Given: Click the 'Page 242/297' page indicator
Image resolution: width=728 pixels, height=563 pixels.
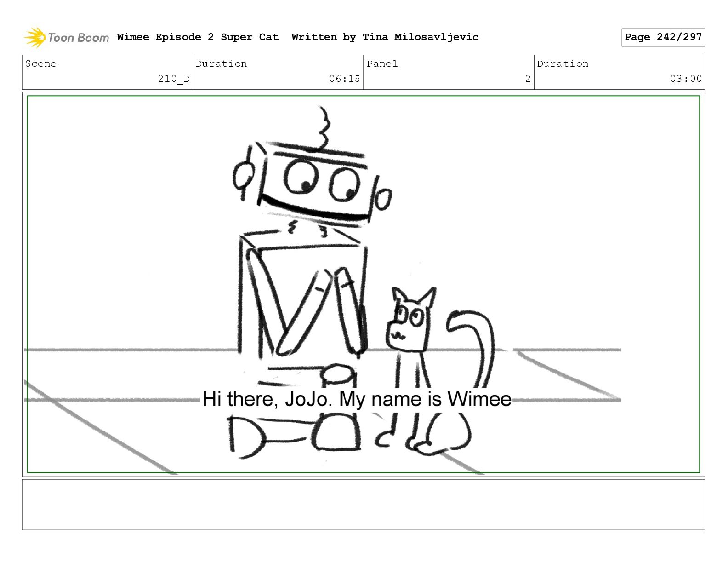Looking at the screenshot, I should tap(663, 37).
